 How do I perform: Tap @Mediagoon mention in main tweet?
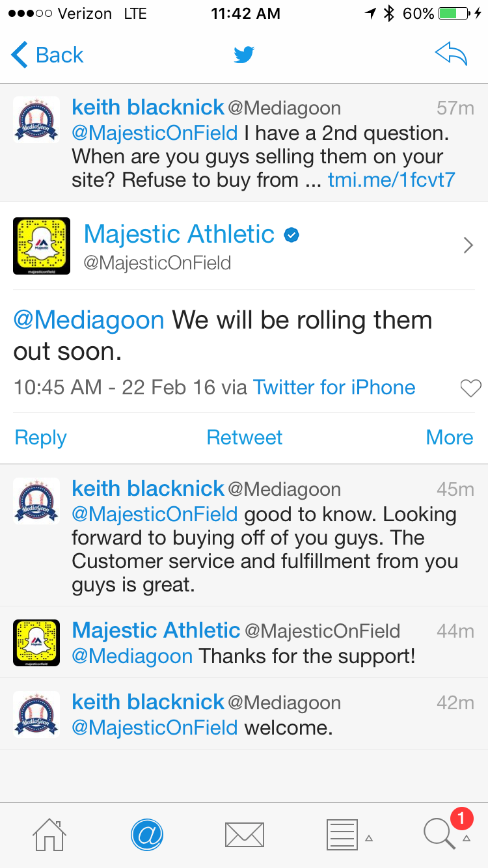coord(89,320)
